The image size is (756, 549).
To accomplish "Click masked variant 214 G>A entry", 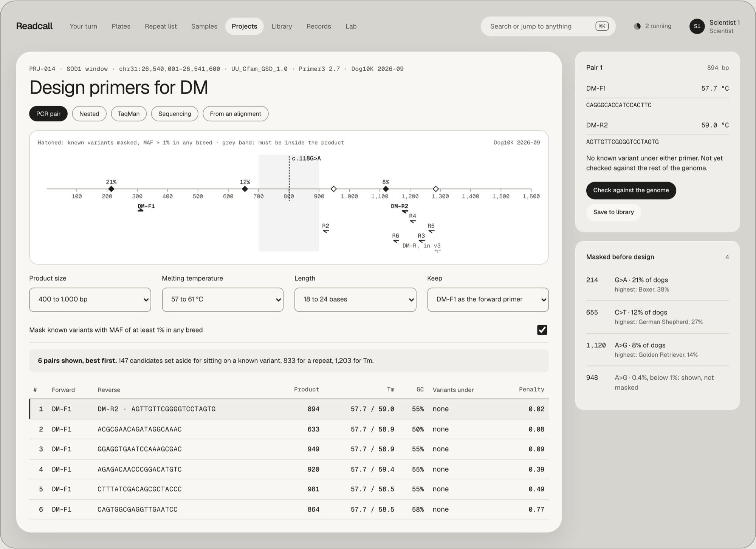I will [657, 285].
